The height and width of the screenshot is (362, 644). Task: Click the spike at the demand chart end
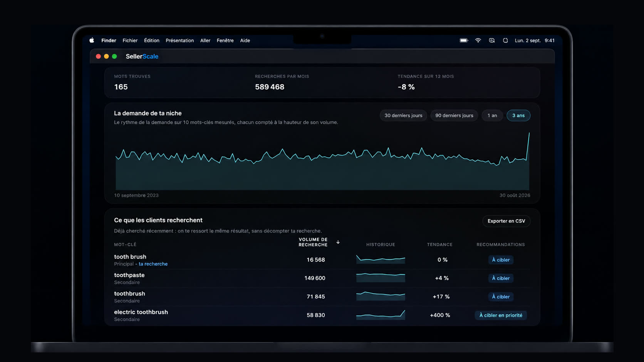(529, 134)
